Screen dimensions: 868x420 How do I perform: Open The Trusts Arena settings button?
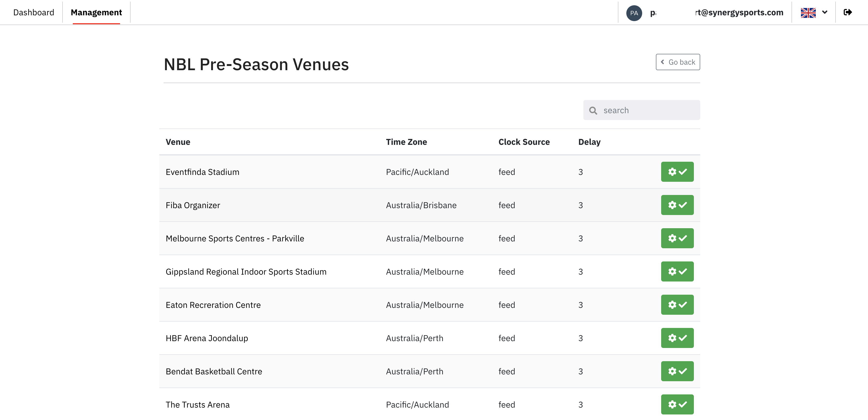coord(677,404)
